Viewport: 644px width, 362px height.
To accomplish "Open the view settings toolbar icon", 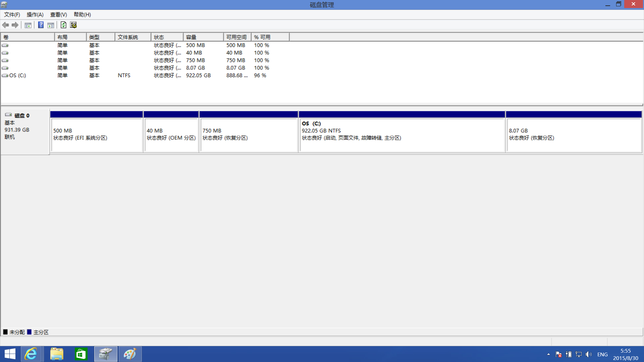I will (x=73, y=25).
